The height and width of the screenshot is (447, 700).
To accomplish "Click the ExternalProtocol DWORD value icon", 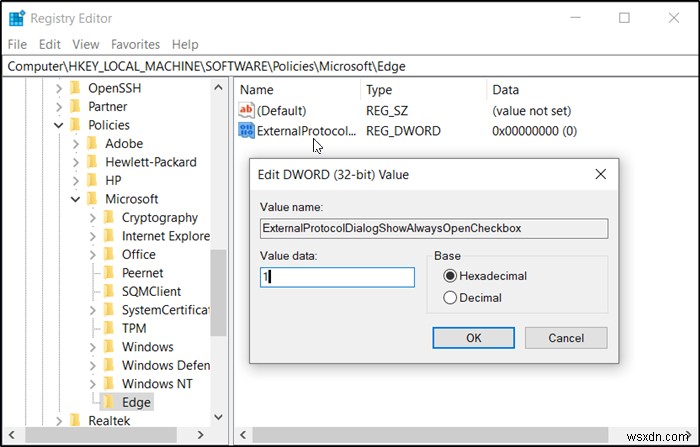I will pyautogui.click(x=246, y=130).
